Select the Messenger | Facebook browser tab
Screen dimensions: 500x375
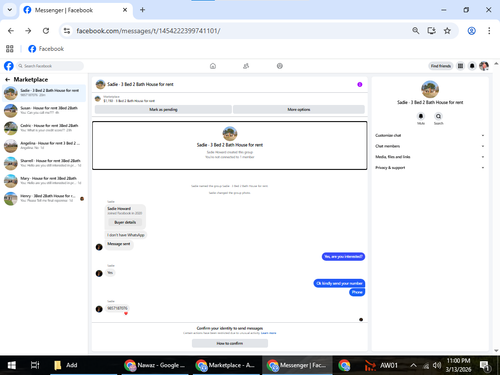point(76,10)
